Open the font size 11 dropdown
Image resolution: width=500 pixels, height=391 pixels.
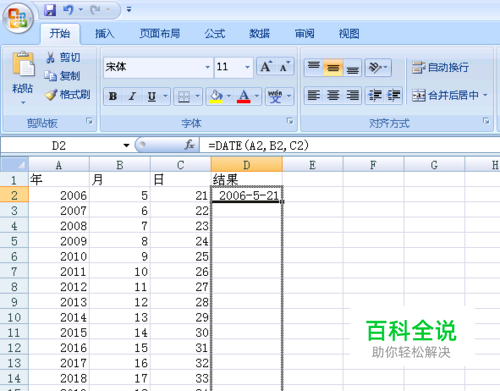click(x=247, y=67)
